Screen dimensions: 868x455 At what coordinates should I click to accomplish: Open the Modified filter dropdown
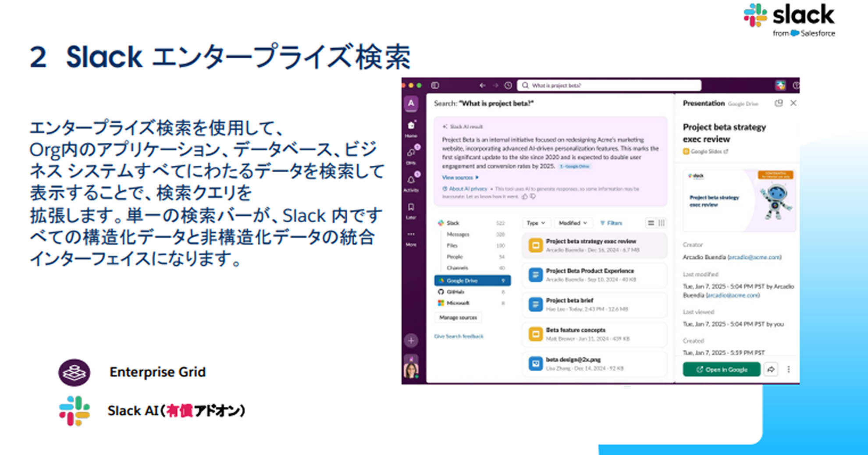click(573, 223)
